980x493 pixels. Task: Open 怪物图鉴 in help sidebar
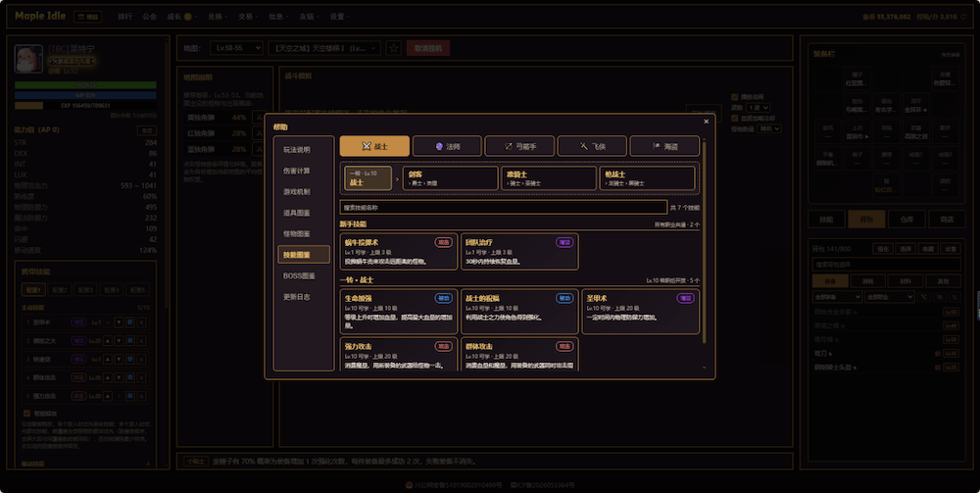(304, 233)
